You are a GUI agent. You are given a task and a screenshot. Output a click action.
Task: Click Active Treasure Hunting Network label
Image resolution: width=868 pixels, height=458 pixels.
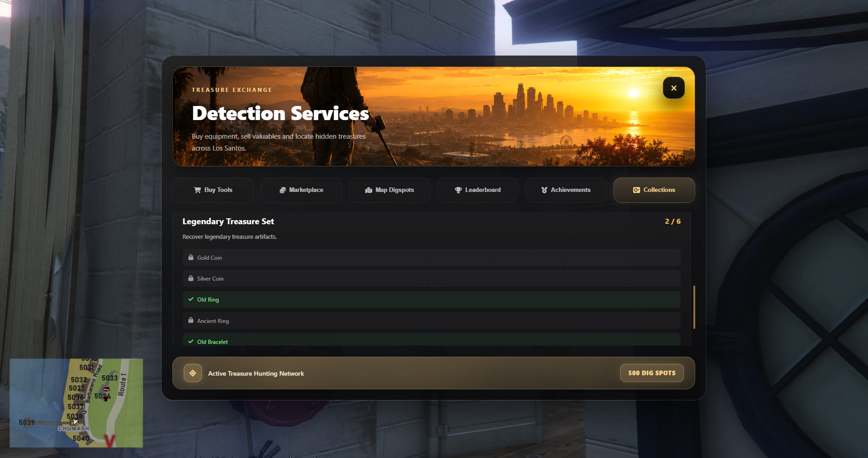256,373
